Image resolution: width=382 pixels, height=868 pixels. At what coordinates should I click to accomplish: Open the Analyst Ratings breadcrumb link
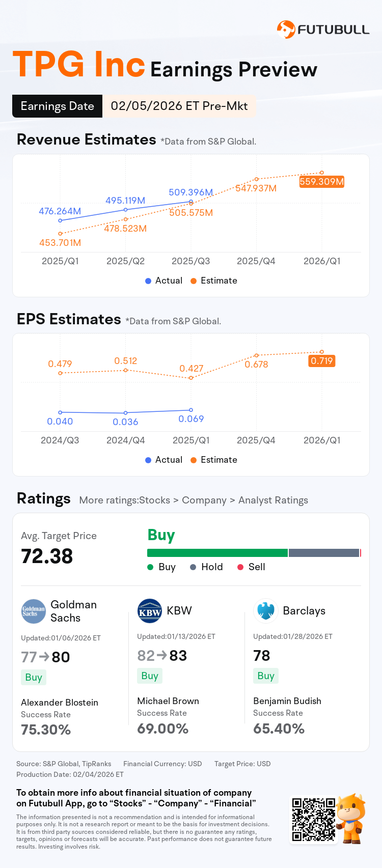tap(273, 500)
